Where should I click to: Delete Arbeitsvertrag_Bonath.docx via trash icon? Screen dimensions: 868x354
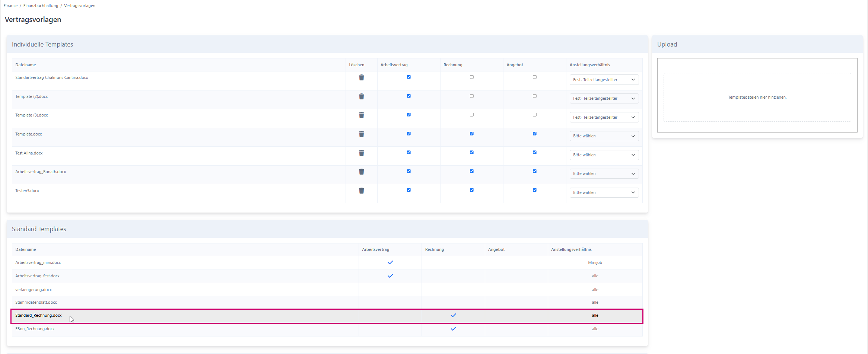tap(361, 172)
